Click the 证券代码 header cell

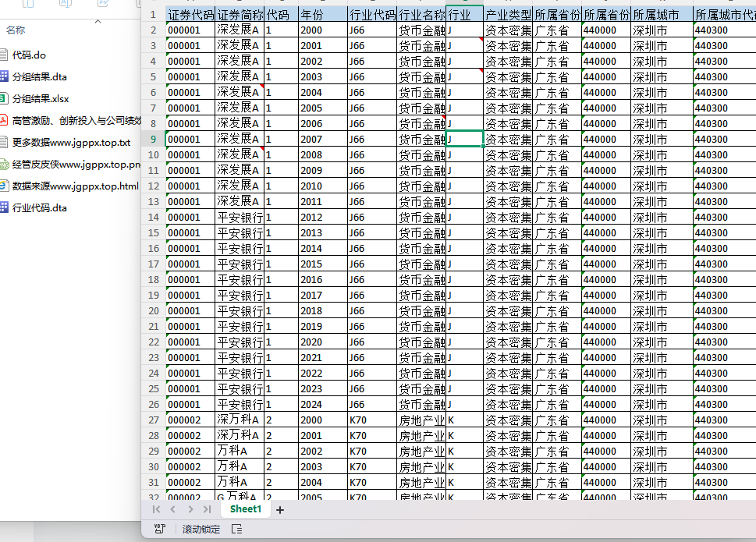click(x=190, y=15)
